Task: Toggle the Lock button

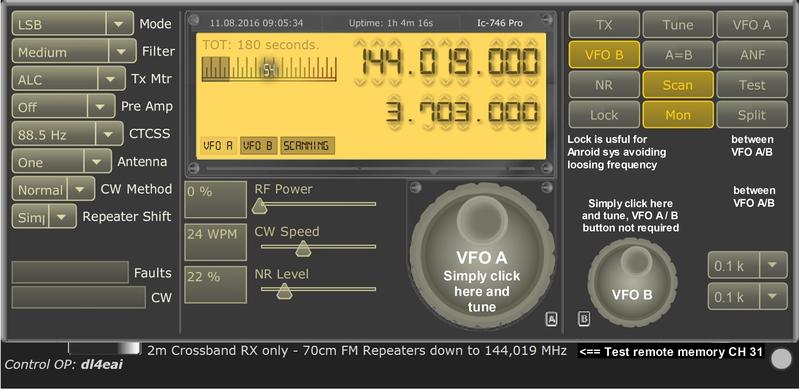Action: [604, 115]
